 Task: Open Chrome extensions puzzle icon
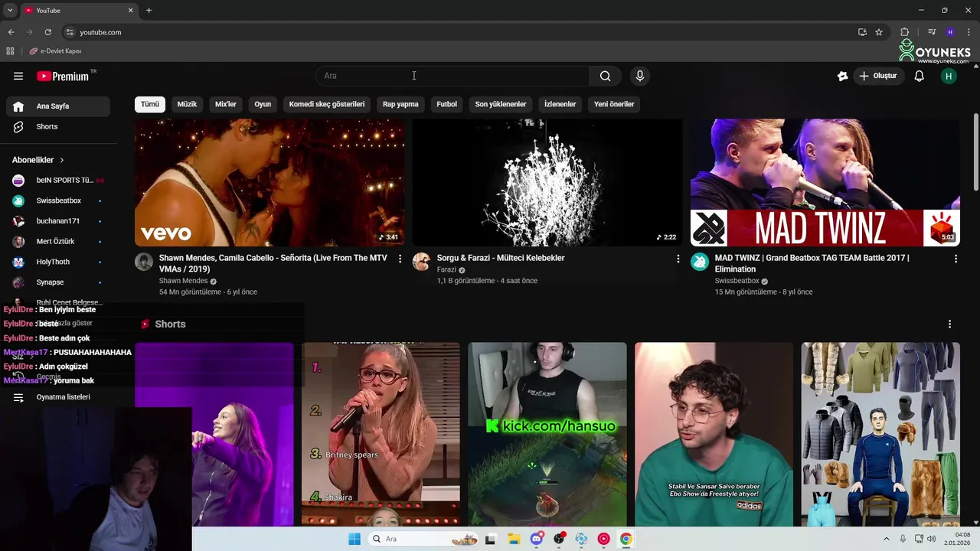905,32
